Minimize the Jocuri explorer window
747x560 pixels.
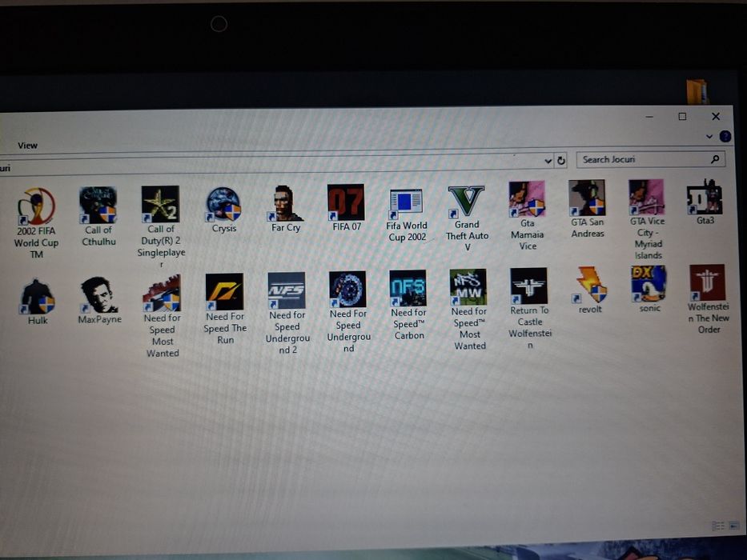(x=649, y=117)
